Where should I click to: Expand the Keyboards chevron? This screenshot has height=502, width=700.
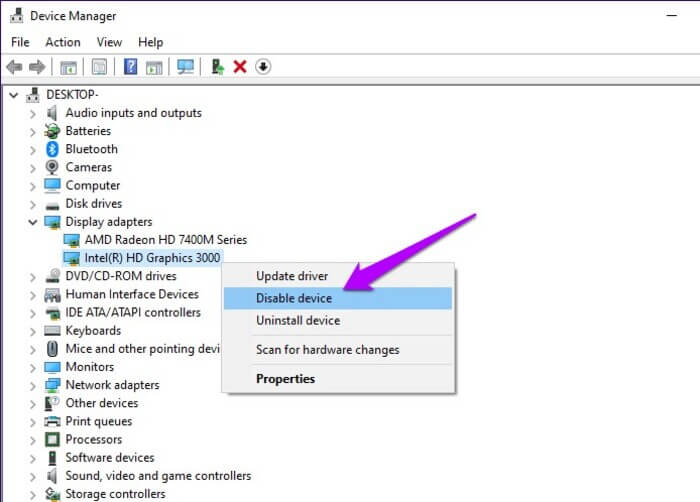click(x=33, y=332)
